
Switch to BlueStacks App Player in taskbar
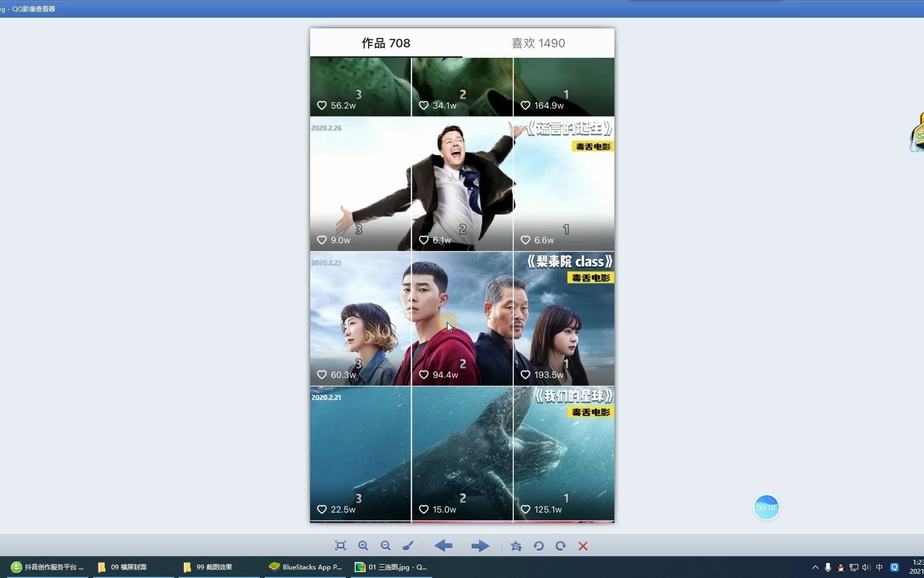coord(305,567)
